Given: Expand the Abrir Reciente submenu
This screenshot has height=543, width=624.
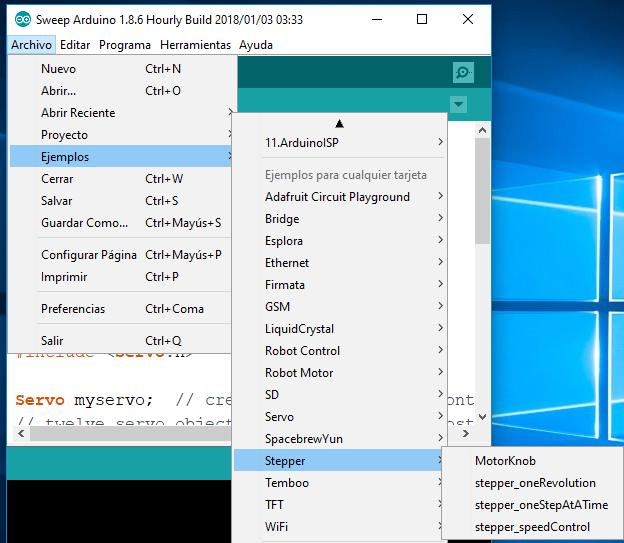Looking at the screenshot, I should pos(121,113).
